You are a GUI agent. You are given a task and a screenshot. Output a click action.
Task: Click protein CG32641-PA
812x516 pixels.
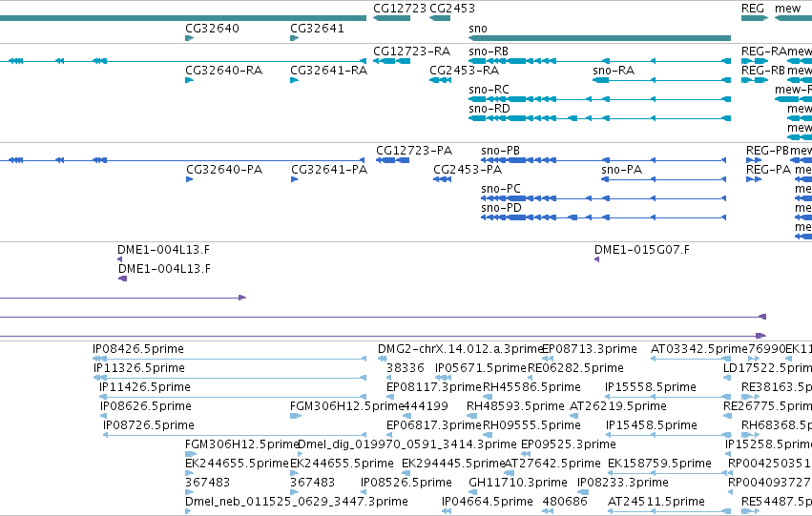[294, 179]
